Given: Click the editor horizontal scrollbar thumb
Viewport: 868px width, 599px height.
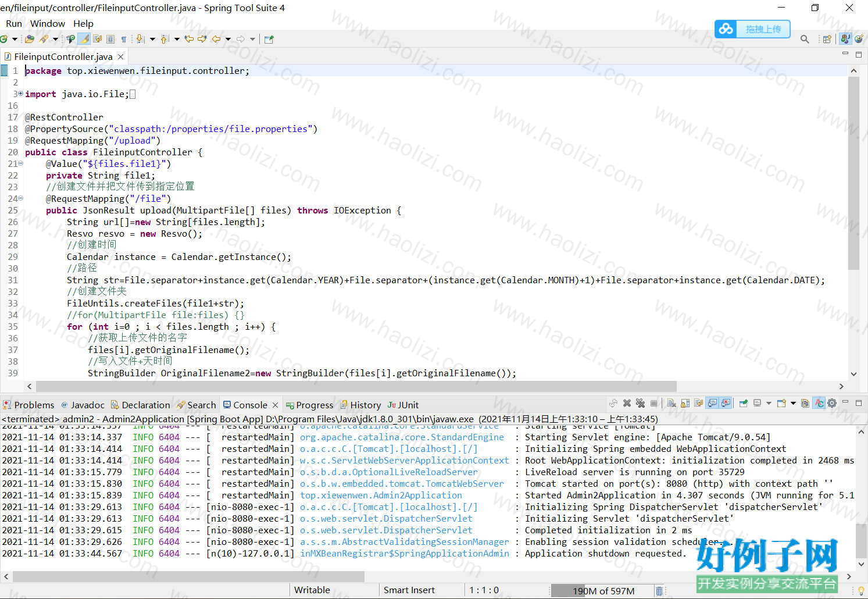Looking at the screenshot, I should point(356,386).
